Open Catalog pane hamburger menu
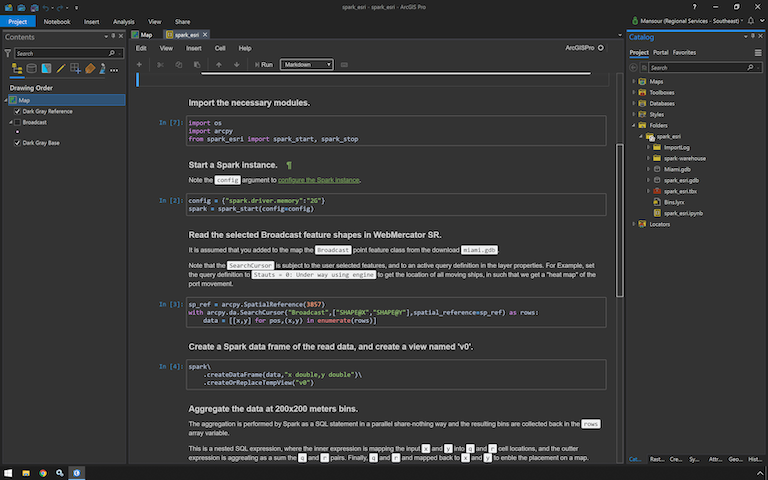The width and height of the screenshot is (768, 480). 758,52
